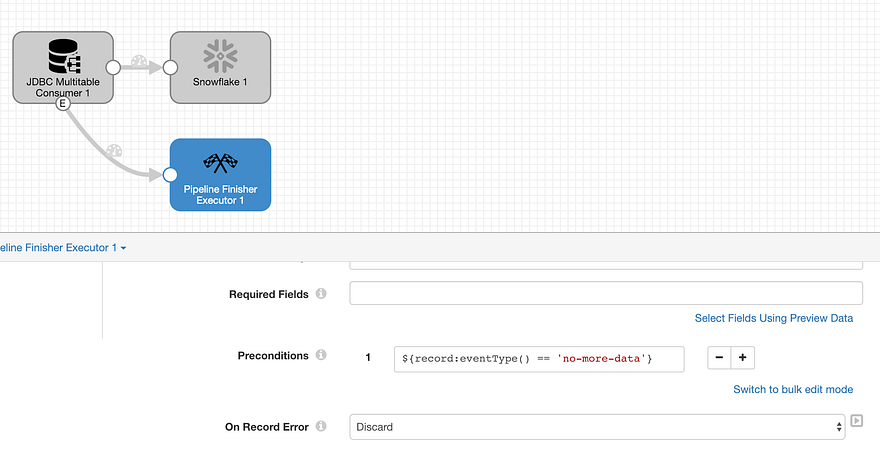Click Switch to bulk edit mode link
The width and height of the screenshot is (880, 455).
(793, 389)
